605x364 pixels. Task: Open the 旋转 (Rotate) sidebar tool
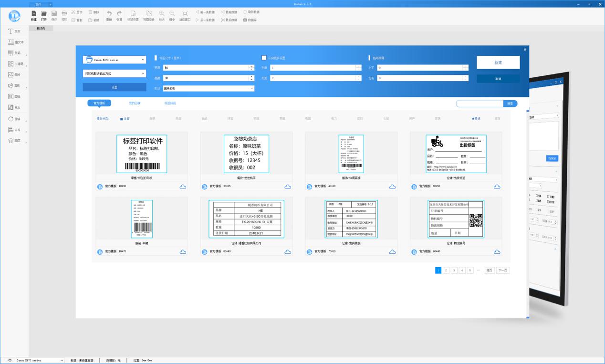(14, 119)
